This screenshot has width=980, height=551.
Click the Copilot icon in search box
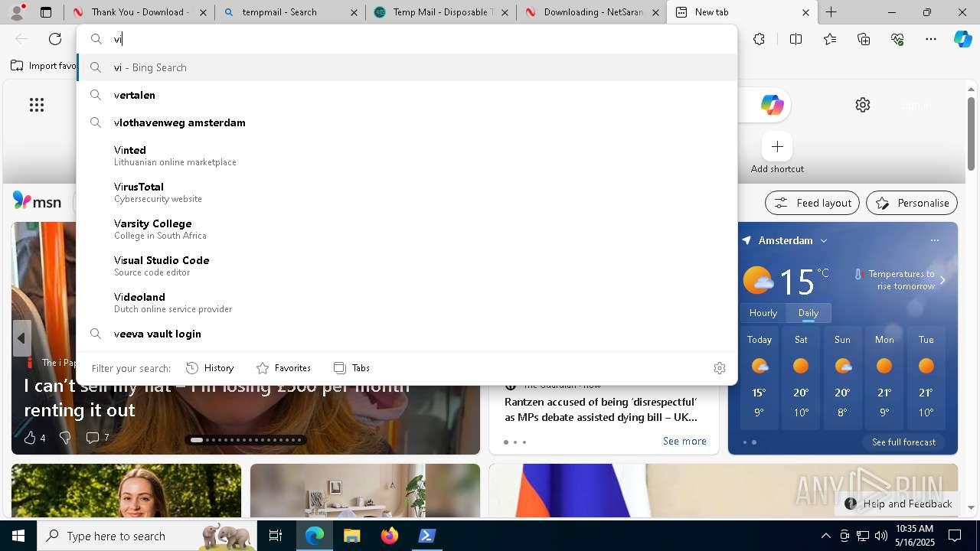[772, 105]
